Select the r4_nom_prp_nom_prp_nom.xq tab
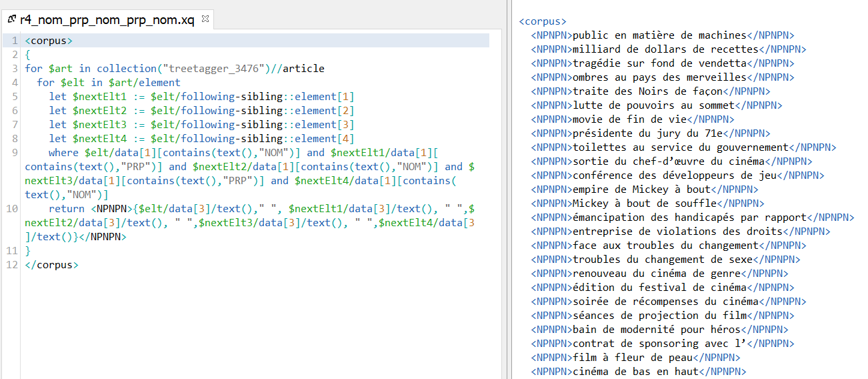This screenshot has height=379, width=868. [x=107, y=19]
